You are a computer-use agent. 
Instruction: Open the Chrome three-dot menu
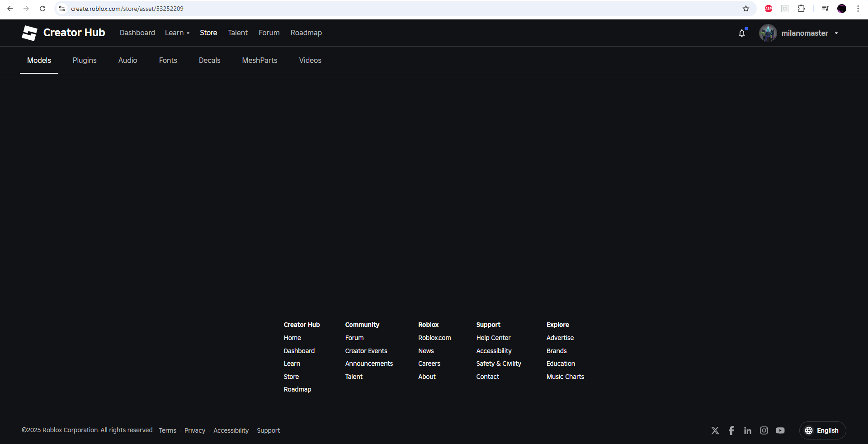coord(858,9)
